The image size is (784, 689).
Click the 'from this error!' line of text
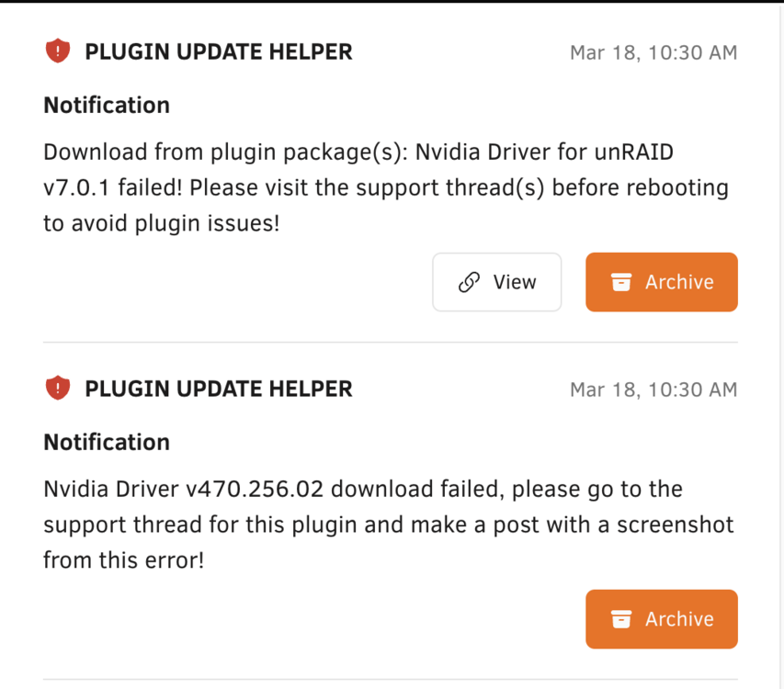[x=123, y=560]
